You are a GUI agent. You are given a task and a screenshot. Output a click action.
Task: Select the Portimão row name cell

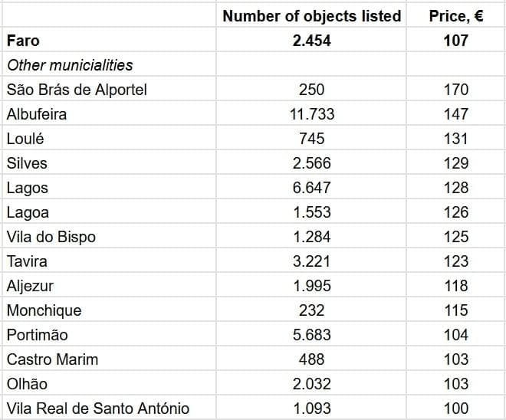pyautogui.click(x=37, y=335)
